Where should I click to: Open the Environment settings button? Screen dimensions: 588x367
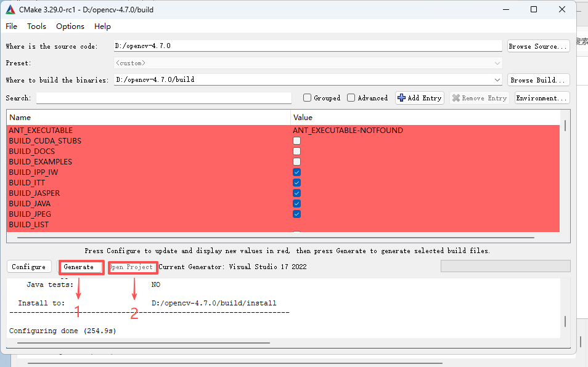(x=542, y=98)
